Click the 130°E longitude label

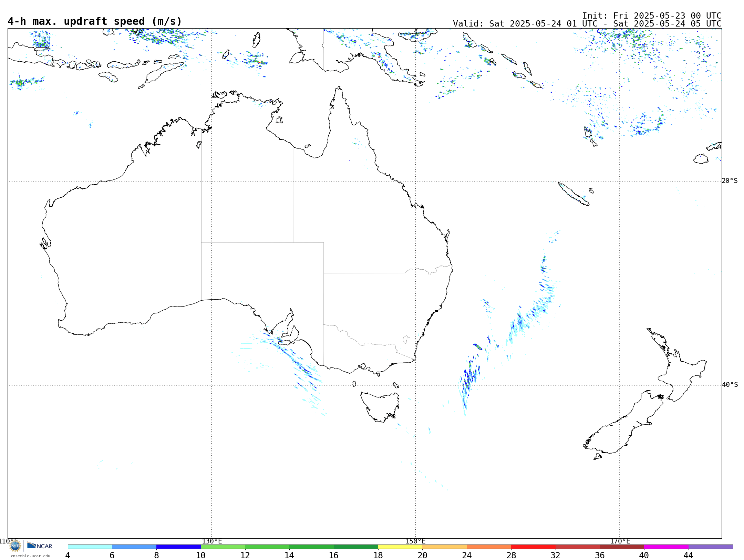[x=212, y=541]
